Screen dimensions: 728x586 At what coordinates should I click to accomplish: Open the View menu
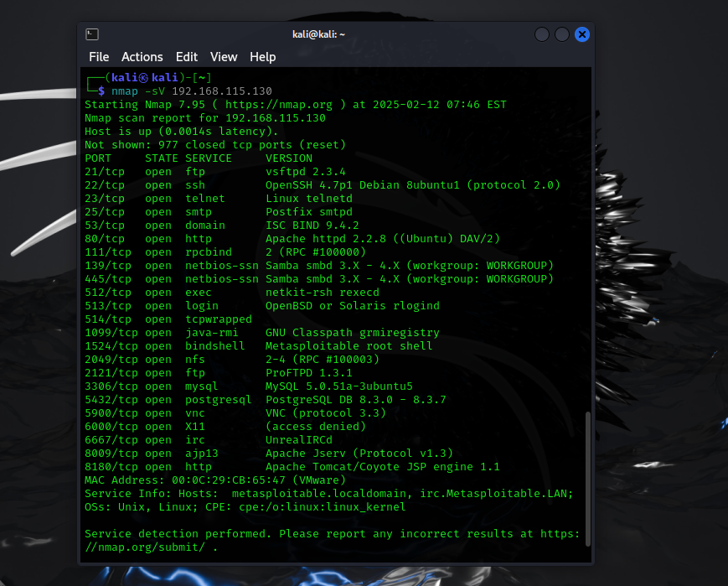point(224,57)
